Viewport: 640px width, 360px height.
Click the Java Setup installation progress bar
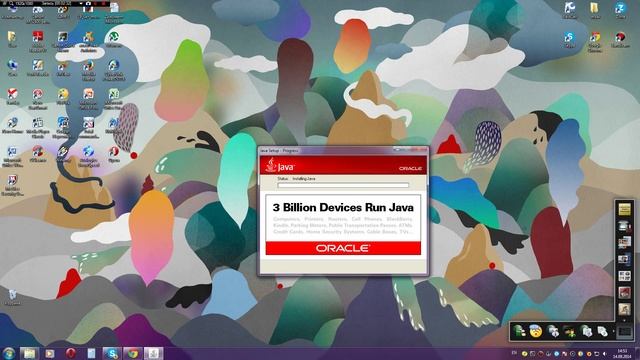click(x=343, y=185)
